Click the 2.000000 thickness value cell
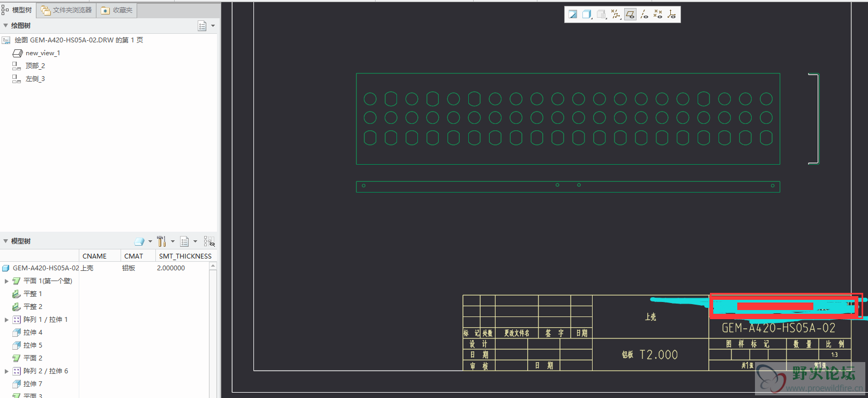The height and width of the screenshot is (398, 868). [x=171, y=268]
